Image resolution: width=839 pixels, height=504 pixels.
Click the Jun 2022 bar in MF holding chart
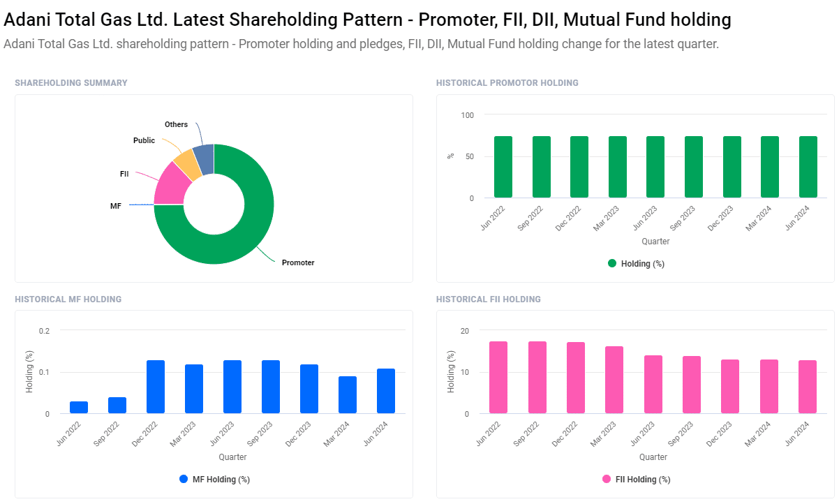[x=79, y=408]
